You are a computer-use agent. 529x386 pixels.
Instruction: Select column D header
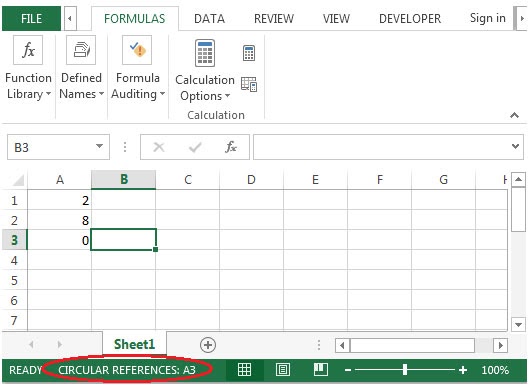(251, 180)
